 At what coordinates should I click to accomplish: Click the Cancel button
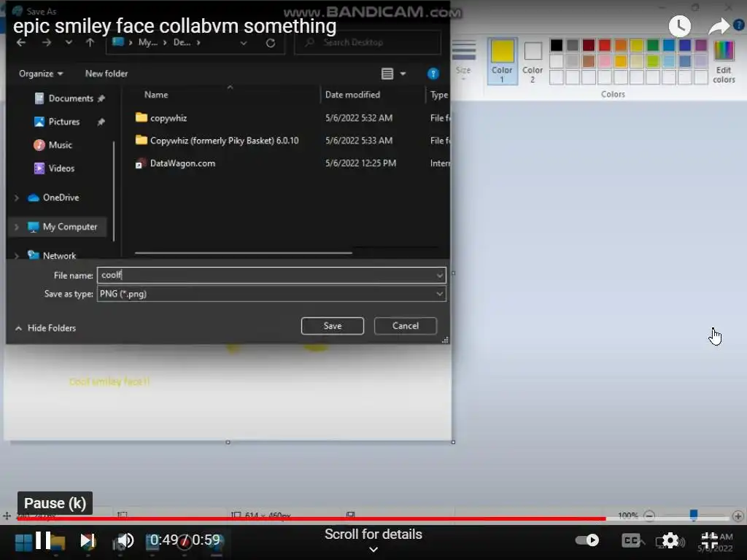point(406,326)
